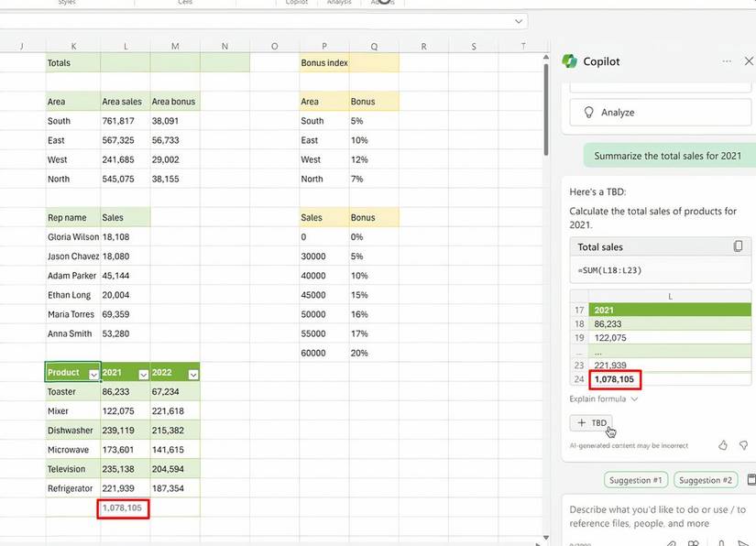Close the Copilot pane

(x=749, y=61)
